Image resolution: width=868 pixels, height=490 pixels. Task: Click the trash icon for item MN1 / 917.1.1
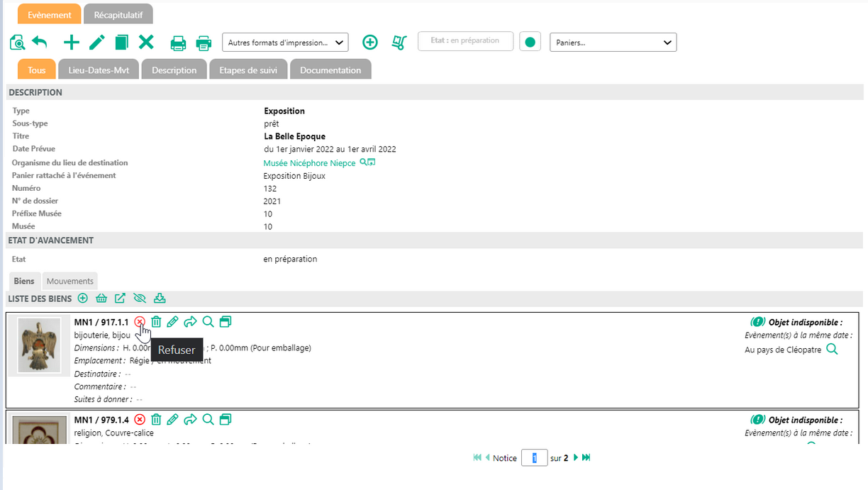coord(156,322)
